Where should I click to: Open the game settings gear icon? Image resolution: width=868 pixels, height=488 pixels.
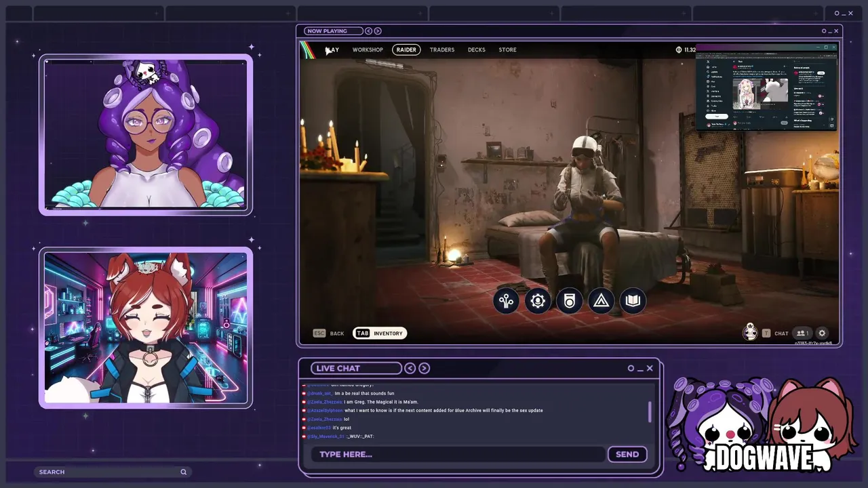coord(822,333)
